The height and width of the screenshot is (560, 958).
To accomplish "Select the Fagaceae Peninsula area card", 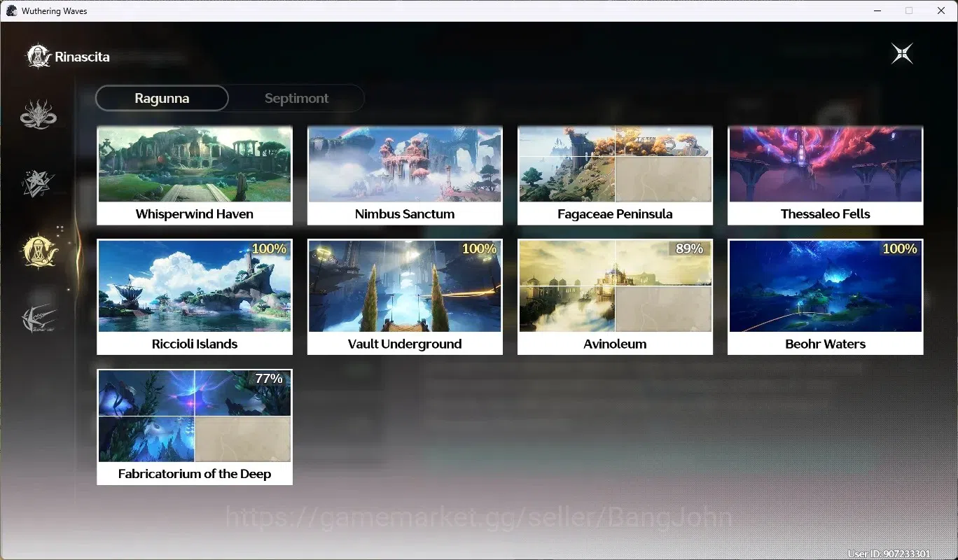I will [615, 176].
